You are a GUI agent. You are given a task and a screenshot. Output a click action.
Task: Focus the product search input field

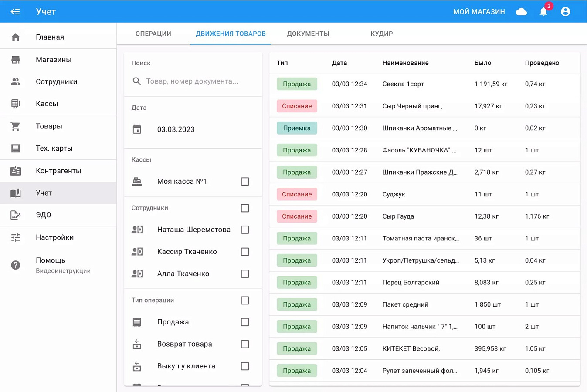[x=193, y=81]
